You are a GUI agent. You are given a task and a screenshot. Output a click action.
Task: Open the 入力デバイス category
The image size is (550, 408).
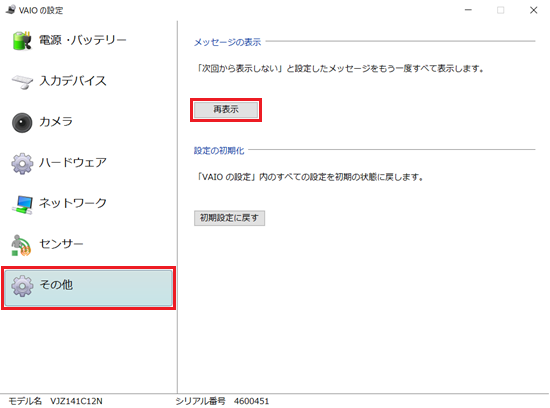(x=73, y=81)
